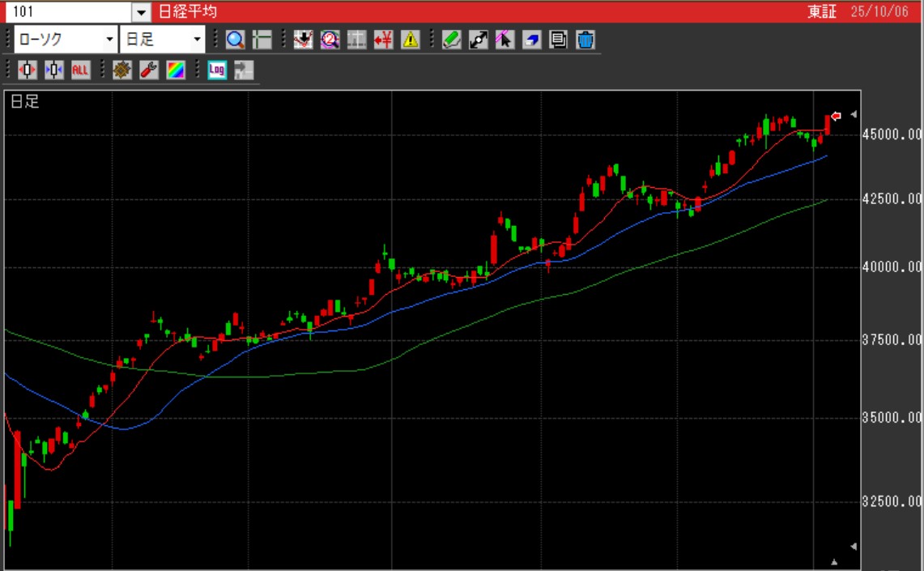The height and width of the screenshot is (571, 924).
Task: Open the 日足 timeframe dropdown
Action: [162, 40]
